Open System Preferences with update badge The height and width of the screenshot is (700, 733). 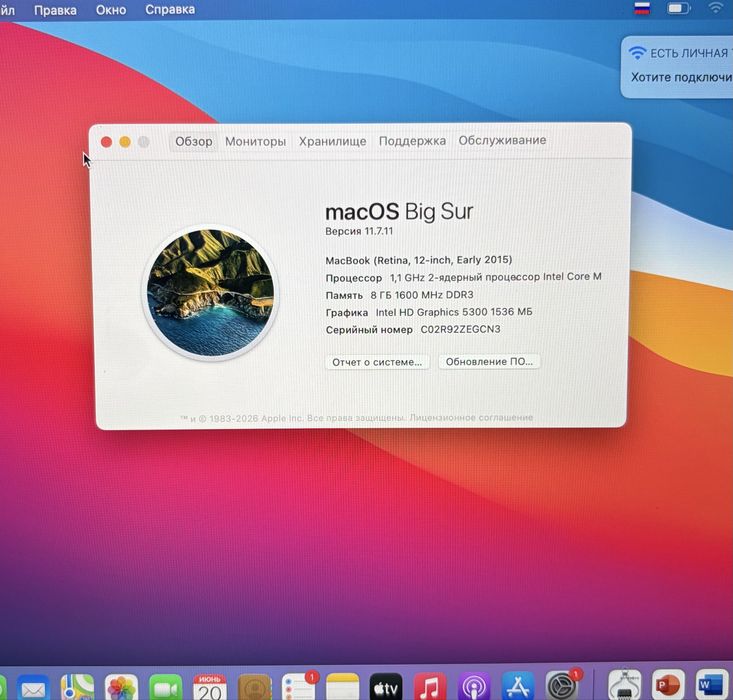point(562,686)
